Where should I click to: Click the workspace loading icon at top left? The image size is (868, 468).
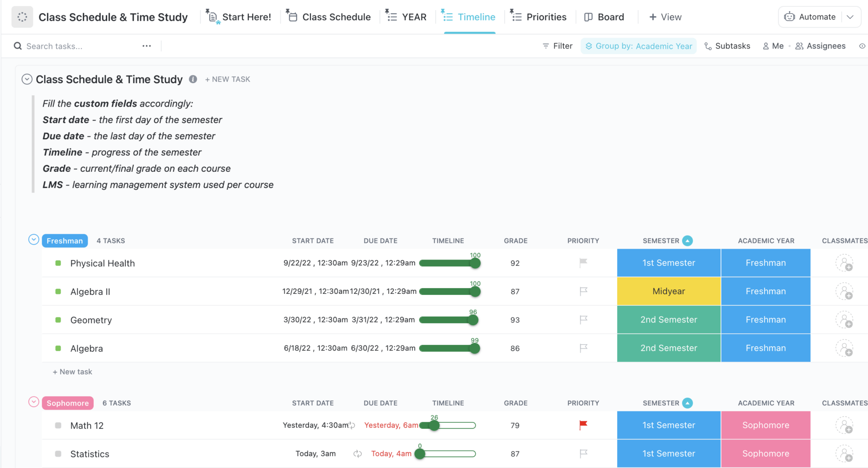pos(22,17)
